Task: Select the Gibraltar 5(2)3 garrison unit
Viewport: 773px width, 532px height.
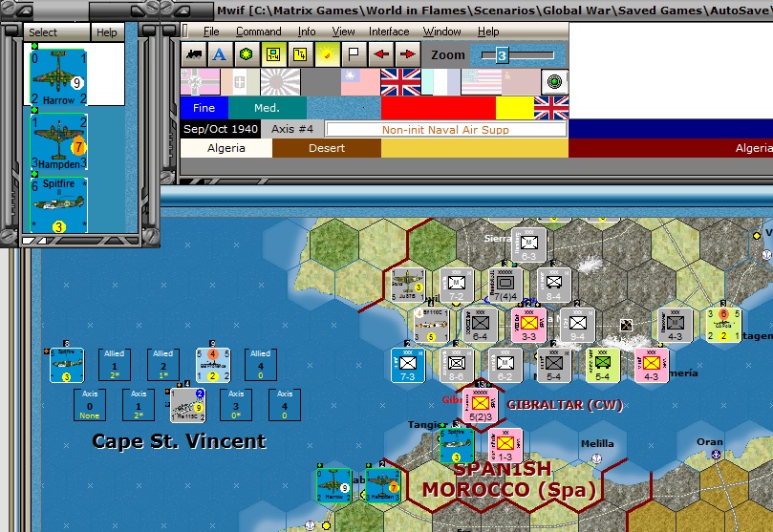Action: [x=481, y=405]
